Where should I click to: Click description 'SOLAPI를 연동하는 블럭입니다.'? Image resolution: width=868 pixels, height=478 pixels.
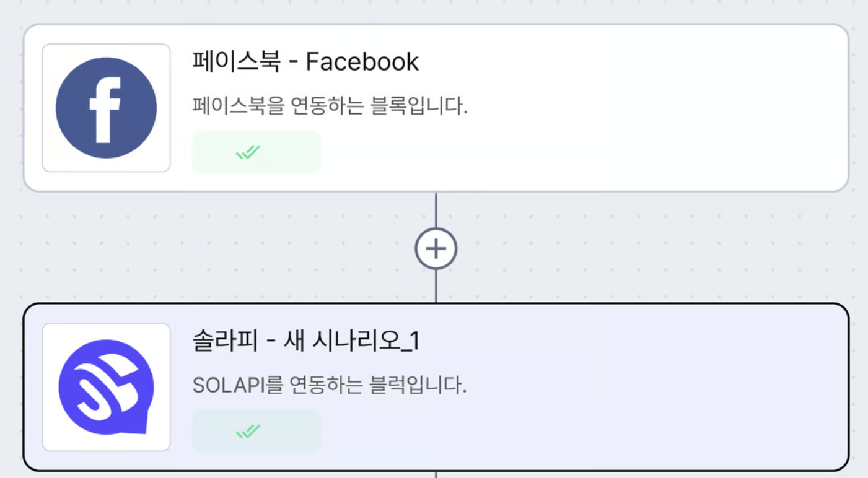click(329, 386)
